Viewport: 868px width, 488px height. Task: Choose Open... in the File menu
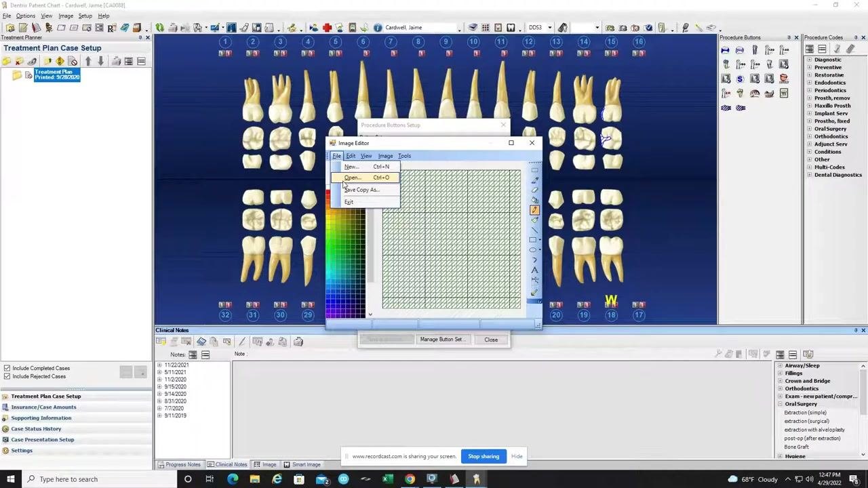click(x=366, y=178)
